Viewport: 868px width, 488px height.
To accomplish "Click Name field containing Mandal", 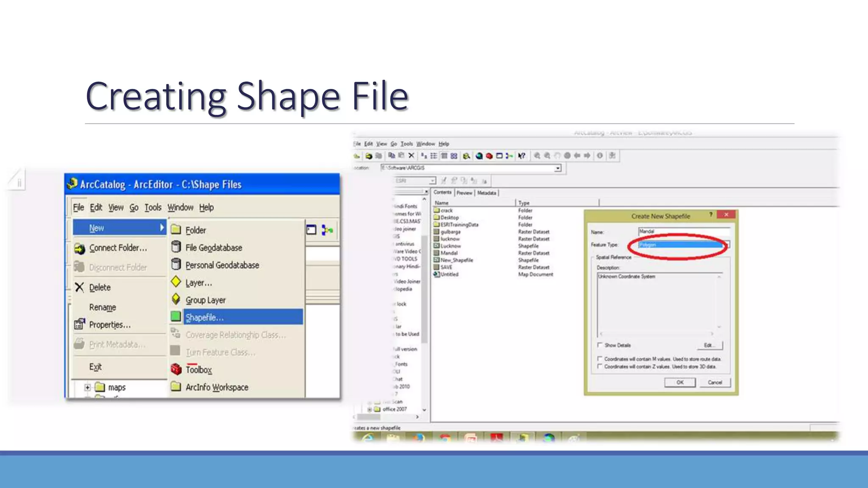I will [684, 231].
